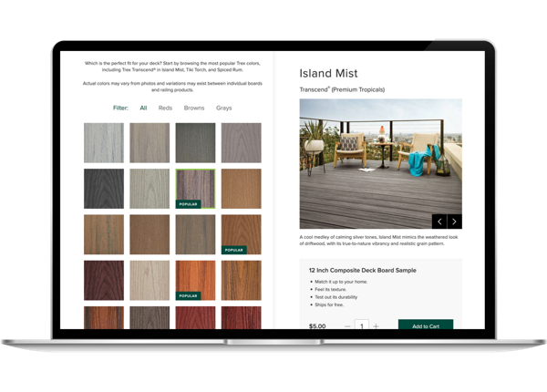Show the next Island Mist photo

click(x=455, y=222)
